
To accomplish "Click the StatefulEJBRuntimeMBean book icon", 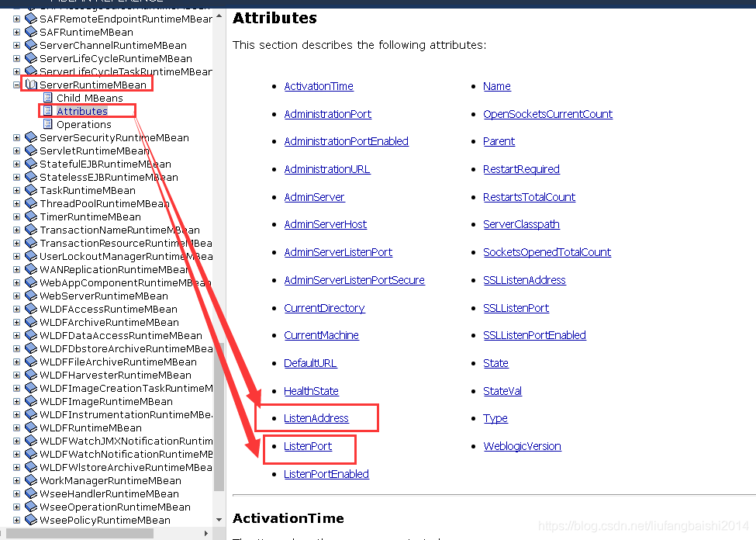I will pyautogui.click(x=31, y=164).
